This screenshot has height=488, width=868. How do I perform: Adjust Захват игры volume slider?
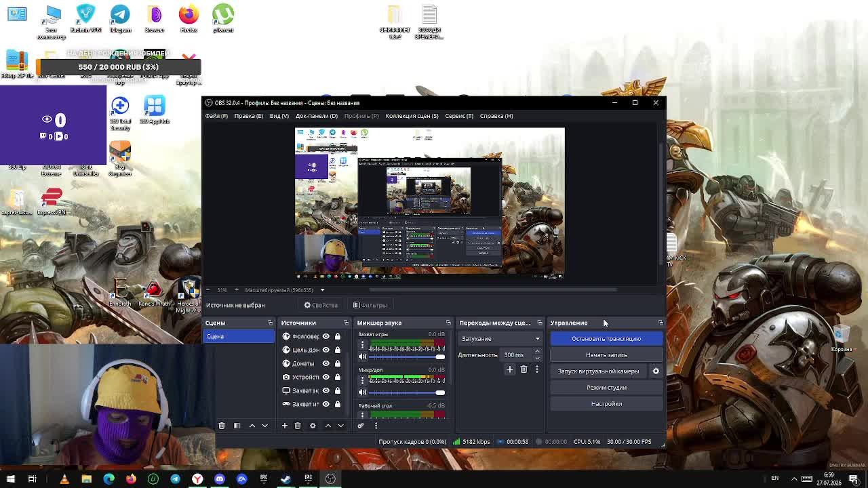coord(407,357)
